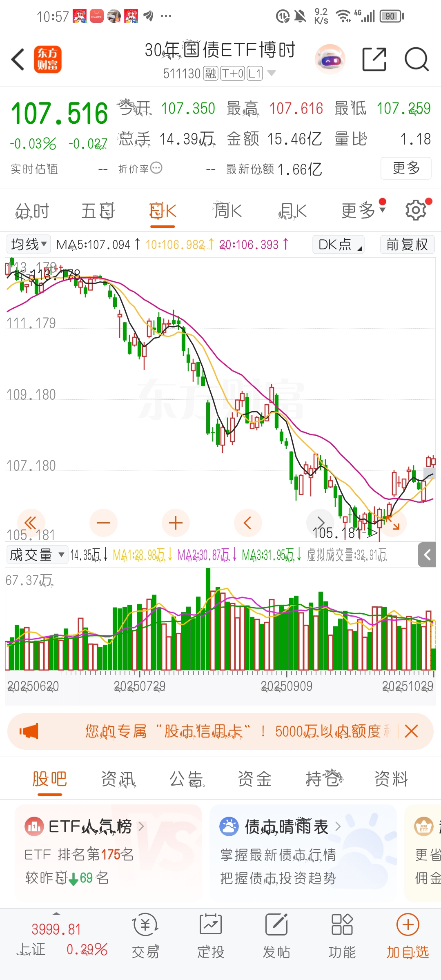Move chart right with right arrow
Viewport: 441px width, 980px height.
321,523
